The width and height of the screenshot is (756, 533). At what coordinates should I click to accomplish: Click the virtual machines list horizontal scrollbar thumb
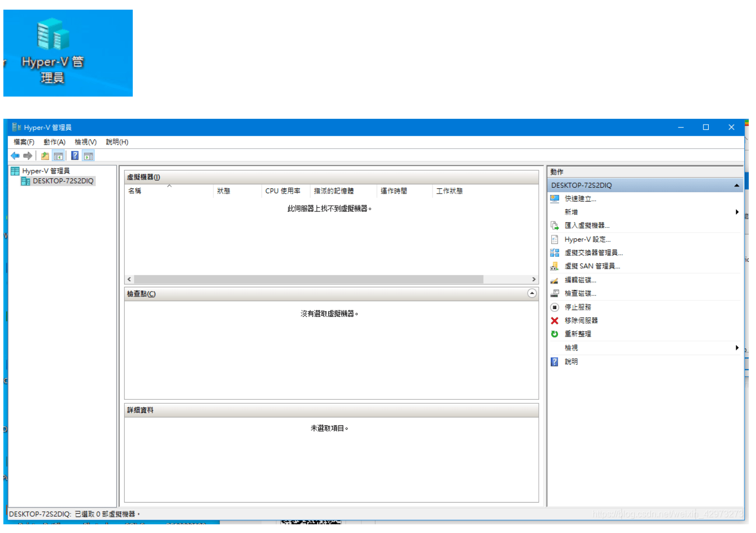(x=308, y=280)
